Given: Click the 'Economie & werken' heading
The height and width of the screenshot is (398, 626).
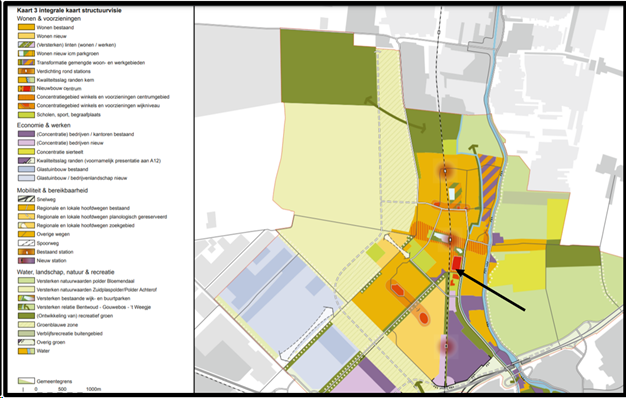Looking at the screenshot, I should [44, 125].
